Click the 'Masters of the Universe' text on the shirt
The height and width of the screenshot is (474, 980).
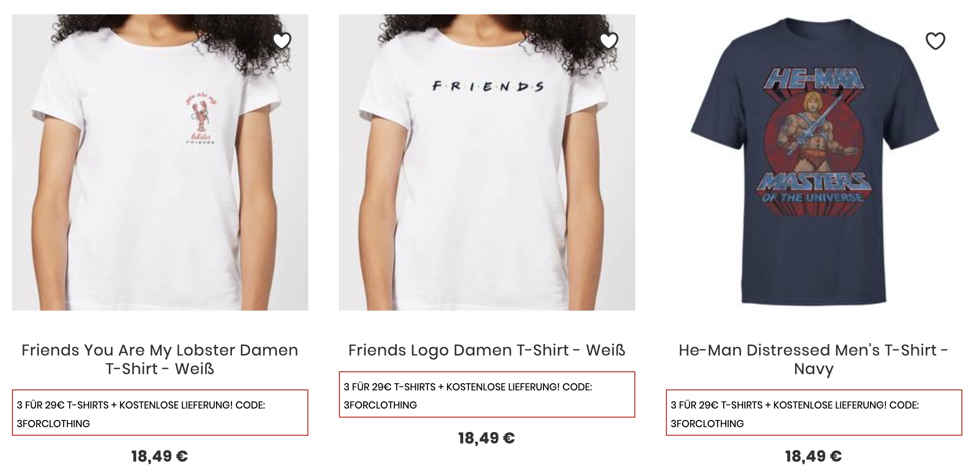coord(813,188)
